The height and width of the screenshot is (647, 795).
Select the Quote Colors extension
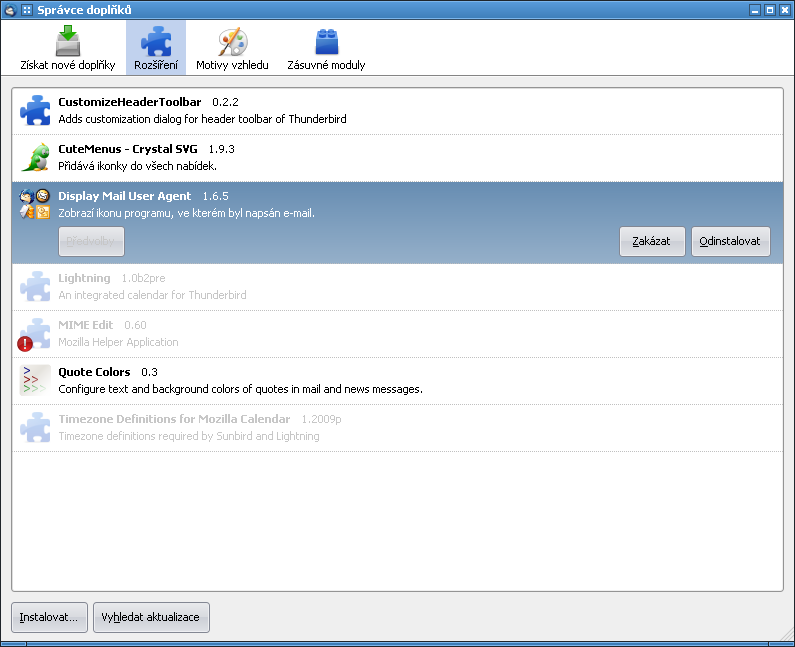click(x=398, y=381)
